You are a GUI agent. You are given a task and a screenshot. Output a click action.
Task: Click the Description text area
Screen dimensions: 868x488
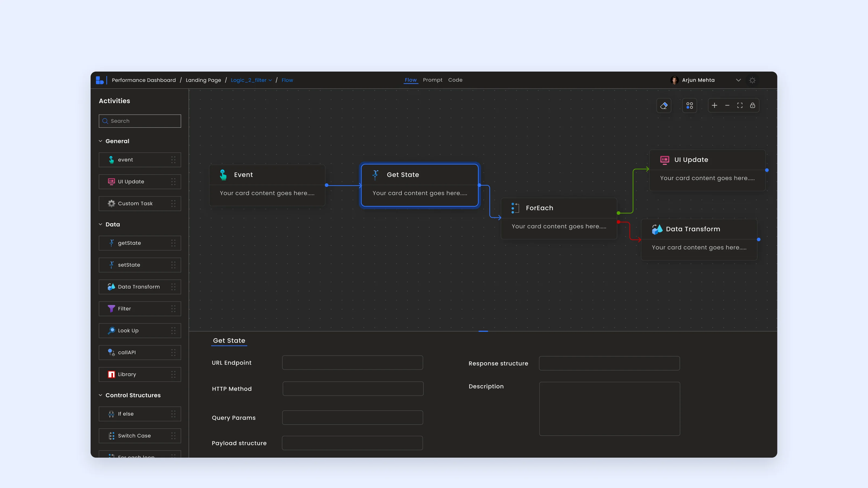click(x=609, y=409)
